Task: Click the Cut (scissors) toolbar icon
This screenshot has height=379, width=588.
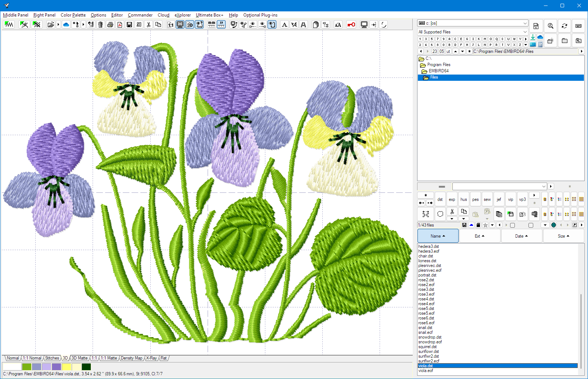Action: (148, 25)
